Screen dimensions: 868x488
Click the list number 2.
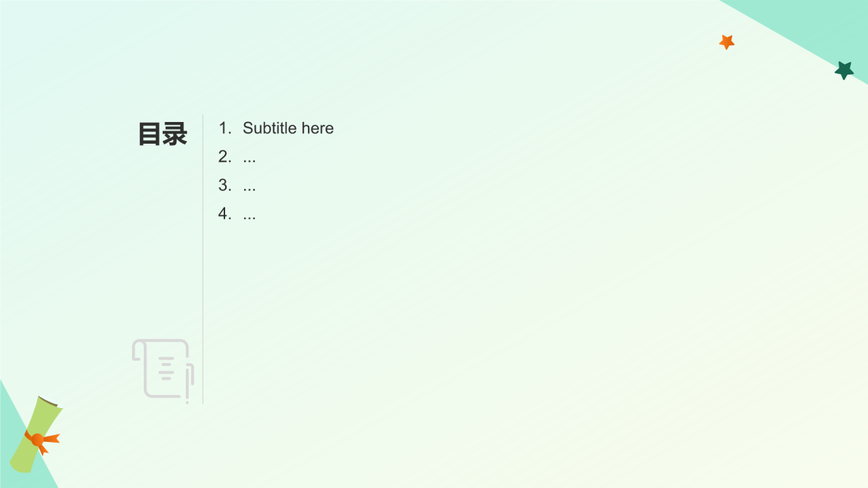click(225, 157)
